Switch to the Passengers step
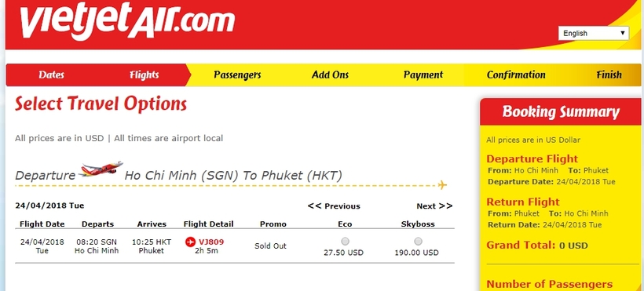The height and width of the screenshot is (291, 644). pyautogui.click(x=237, y=75)
